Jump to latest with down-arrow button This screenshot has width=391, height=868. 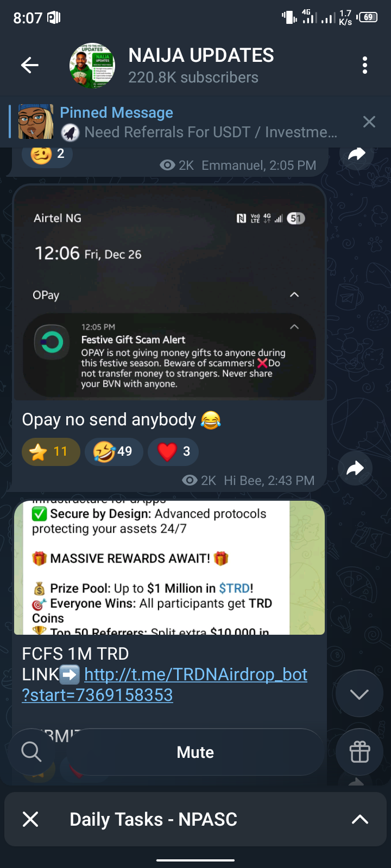click(x=360, y=694)
